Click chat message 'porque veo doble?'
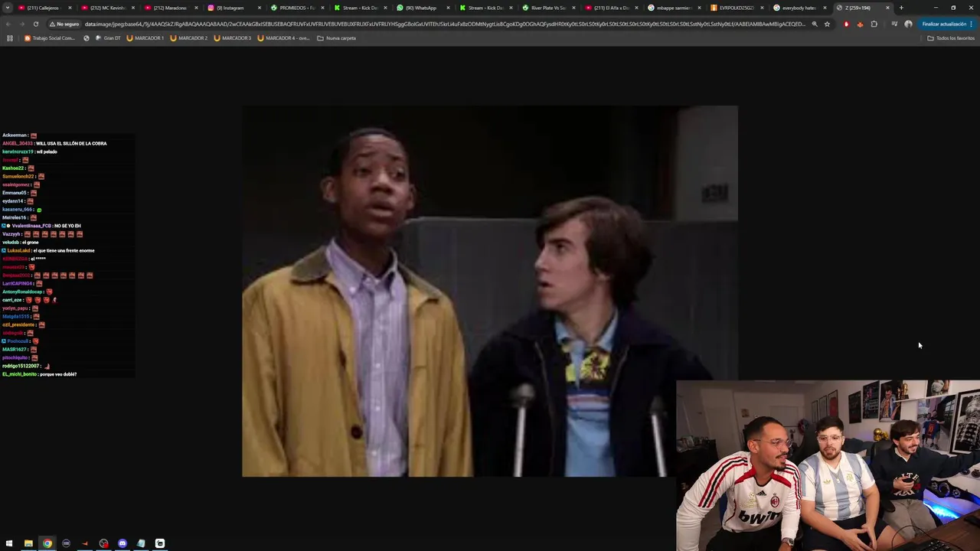The image size is (980, 551). tap(58, 374)
